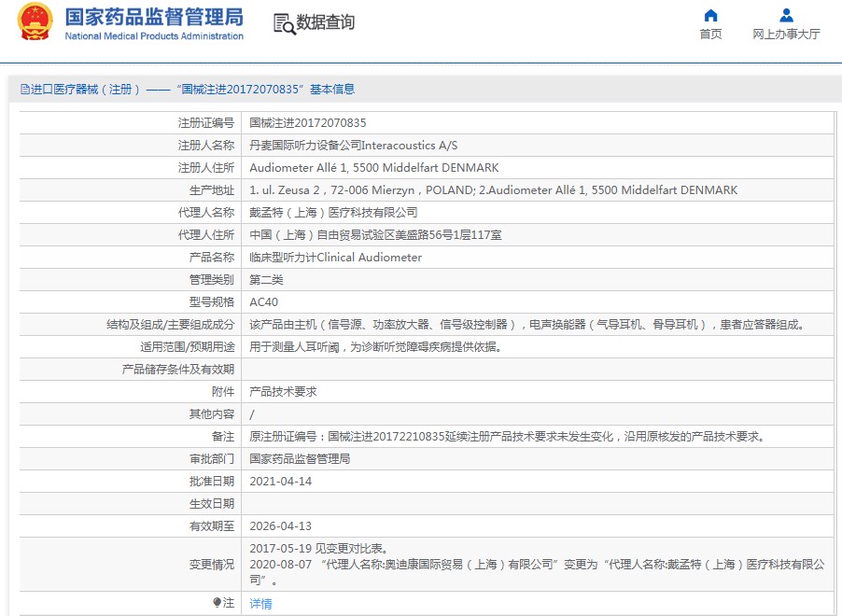
Task: Select agent name 戴孟特（上海）医疗科技有限公司
Action: click(x=333, y=213)
